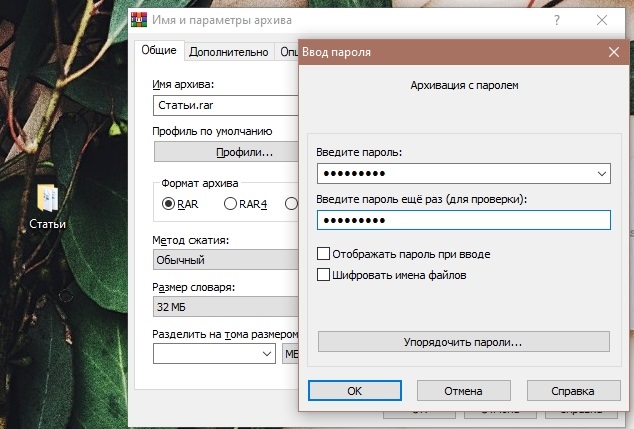Viewport: 634px width, 429px height.
Task: Click the Имя архива field with Статьи.rar
Action: [225, 105]
